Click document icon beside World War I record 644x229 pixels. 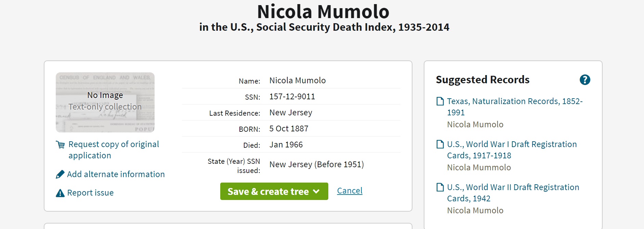coord(440,144)
